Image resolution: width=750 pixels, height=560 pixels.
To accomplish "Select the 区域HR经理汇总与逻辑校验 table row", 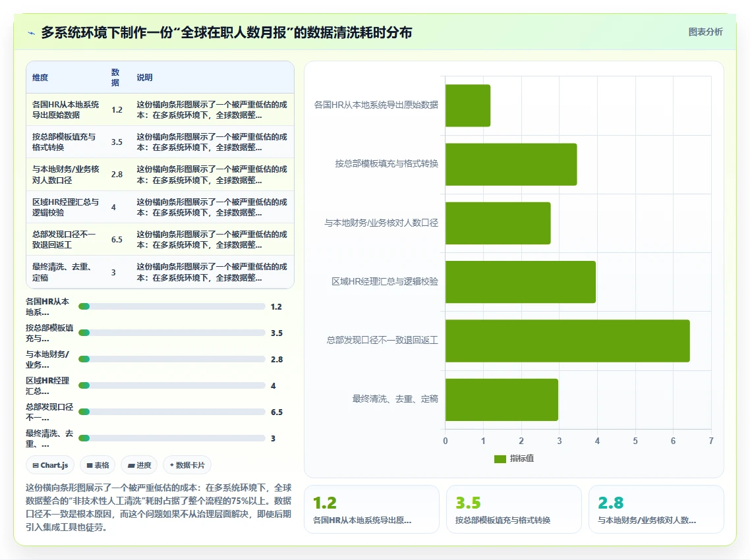I will pos(160,208).
